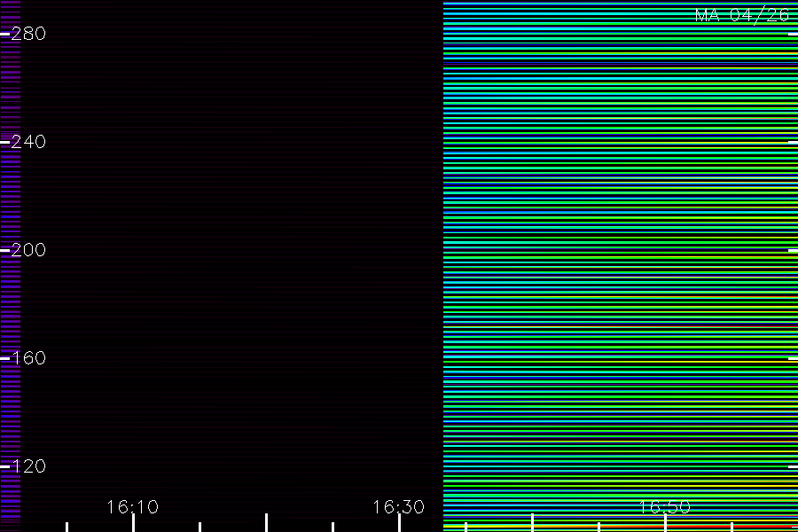Click the 240 axis label
This screenshot has height=532, width=798.
click(28, 142)
